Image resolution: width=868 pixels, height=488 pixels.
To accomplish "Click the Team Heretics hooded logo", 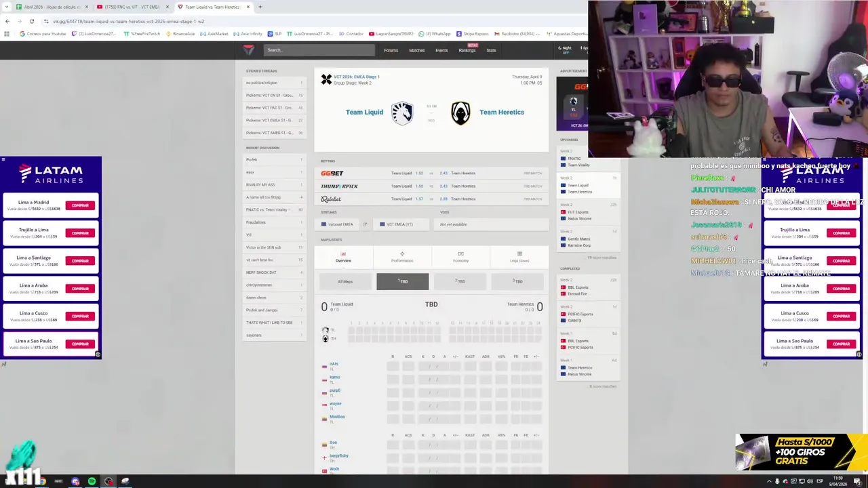I will [x=460, y=113].
